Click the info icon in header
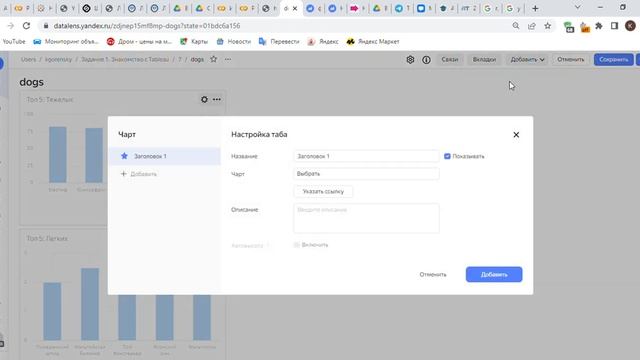Image resolution: width=640 pixels, height=360 pixels. 426,60
